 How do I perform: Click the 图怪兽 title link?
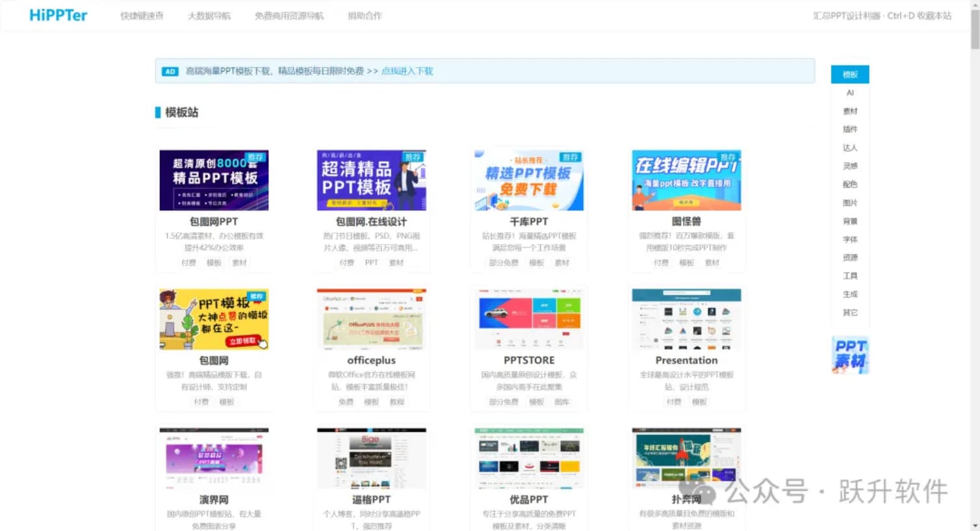[686, 222]
